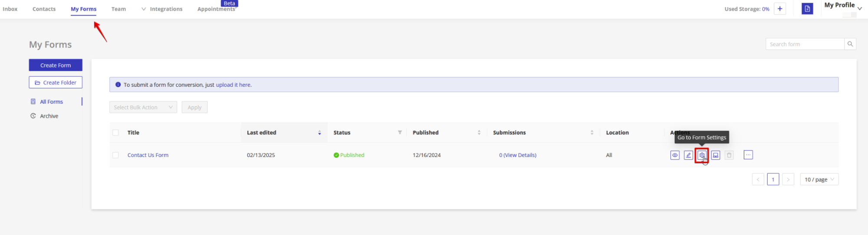Screen dimensions: 868x235
Task: Open the upload it here link
Action: 233,85
